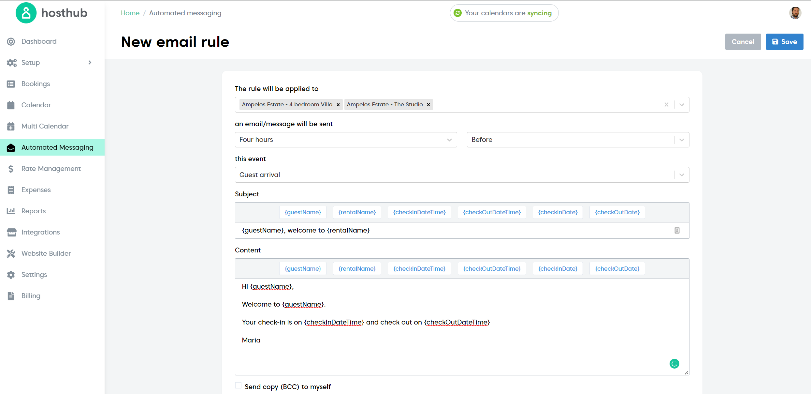Open the properties dropdown arrow

(x=682, y=104)
